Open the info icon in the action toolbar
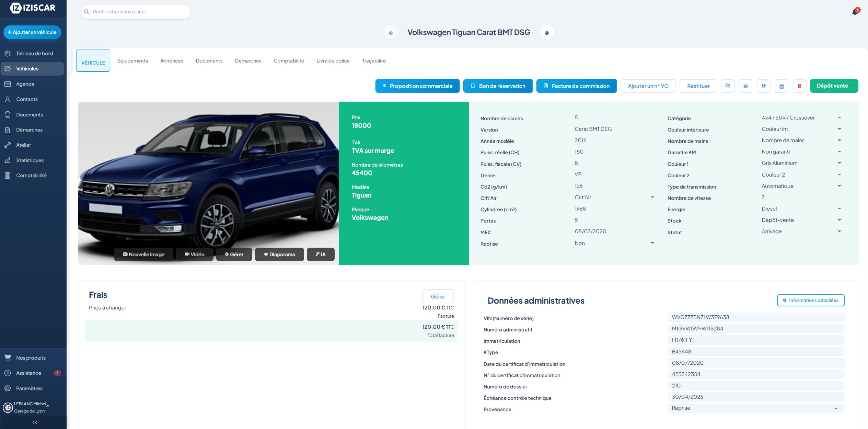 pyautogui.click(x=764, y=86)
